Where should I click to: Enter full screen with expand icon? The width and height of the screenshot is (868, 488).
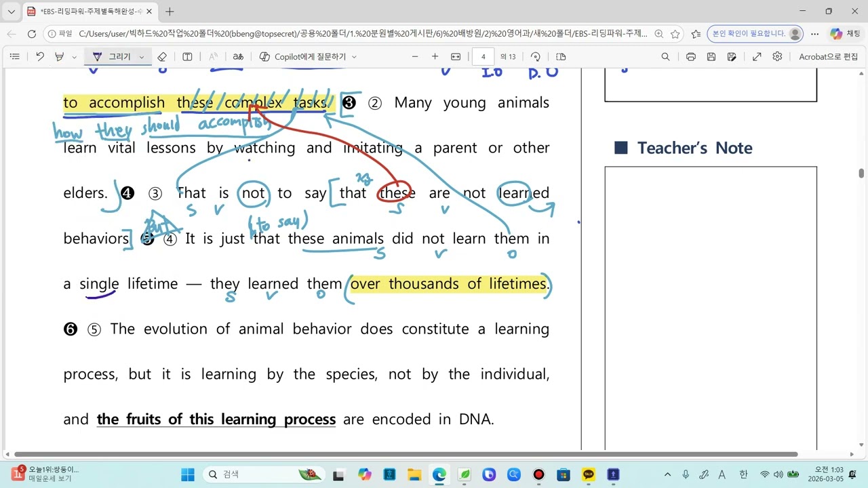(757, 57)
